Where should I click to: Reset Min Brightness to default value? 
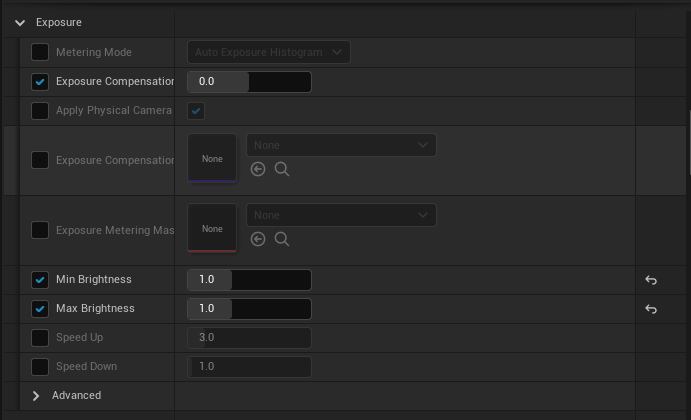(651, 280)
